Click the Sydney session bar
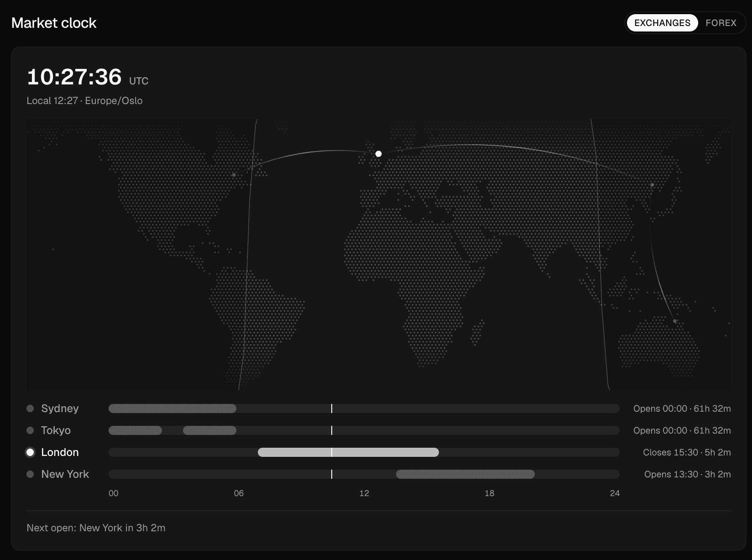This screenshot has height=560, width=752. pos(172,408)
